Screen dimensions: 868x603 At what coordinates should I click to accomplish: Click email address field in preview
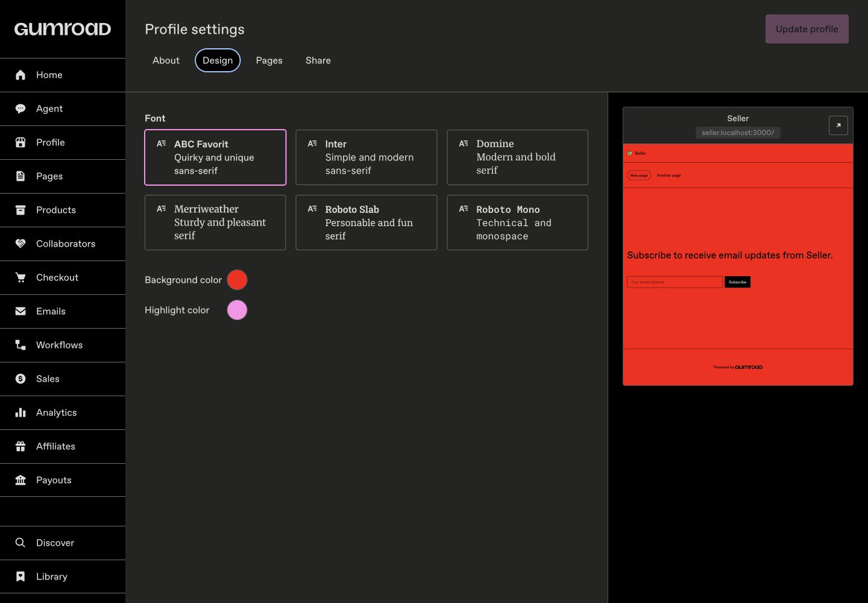point(675,282)
